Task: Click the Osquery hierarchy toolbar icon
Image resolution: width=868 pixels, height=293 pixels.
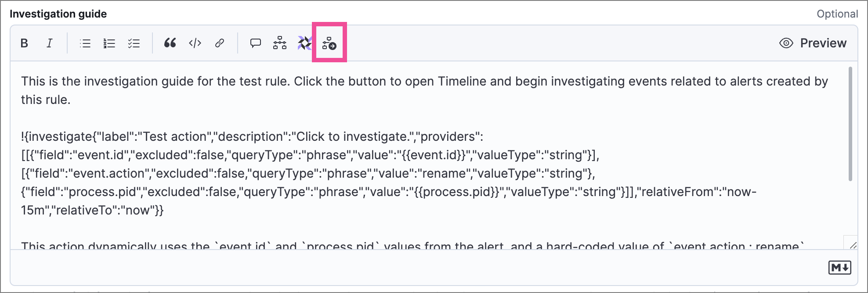Action: [280, 43]
